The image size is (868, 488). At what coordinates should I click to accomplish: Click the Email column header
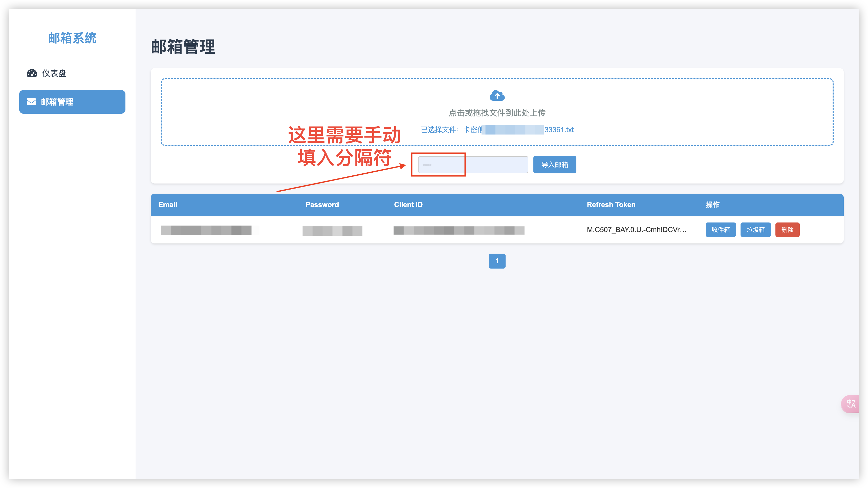167,205
